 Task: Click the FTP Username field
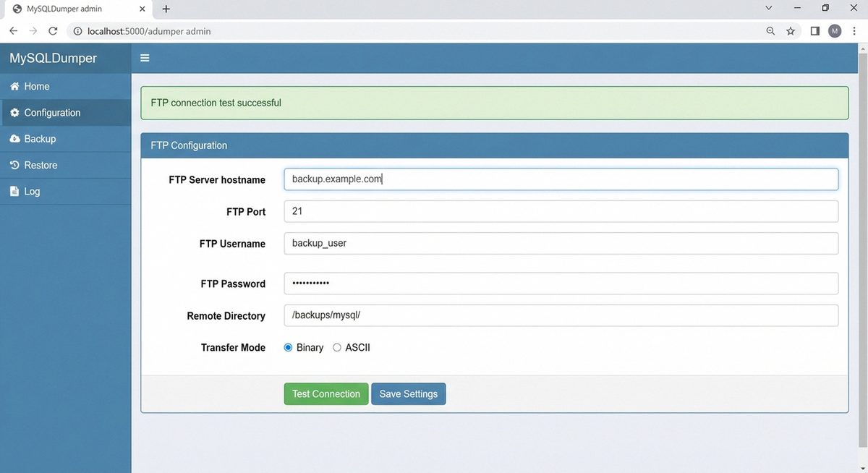pyautogui.click(x=561, y=243)
